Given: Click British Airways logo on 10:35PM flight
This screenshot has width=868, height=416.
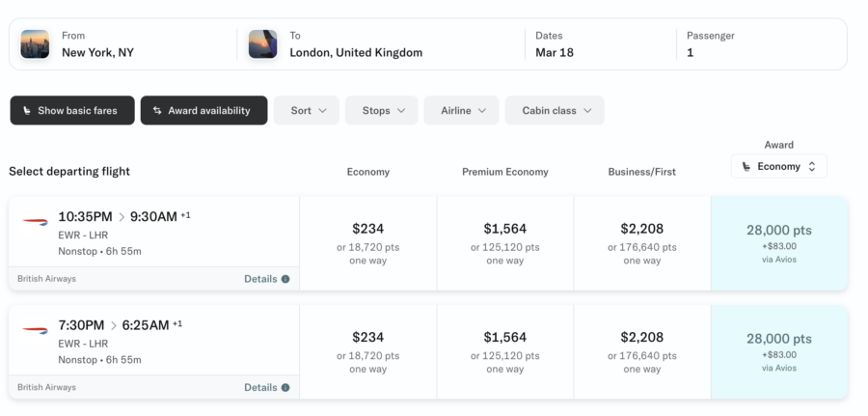Looking at the screenshot, I should (x=36, y=221).
